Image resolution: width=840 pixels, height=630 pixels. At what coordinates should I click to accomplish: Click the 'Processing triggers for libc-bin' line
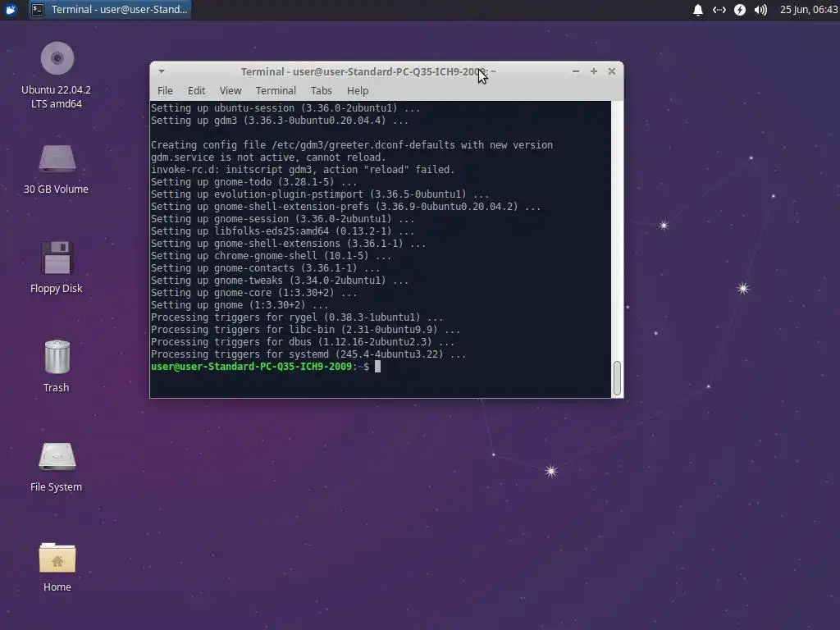point(305,330)
